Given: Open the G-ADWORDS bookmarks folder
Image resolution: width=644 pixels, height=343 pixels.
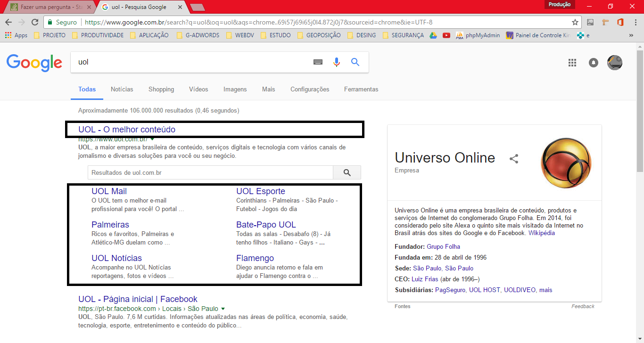Looking at the screenshot, I should 198,35.
